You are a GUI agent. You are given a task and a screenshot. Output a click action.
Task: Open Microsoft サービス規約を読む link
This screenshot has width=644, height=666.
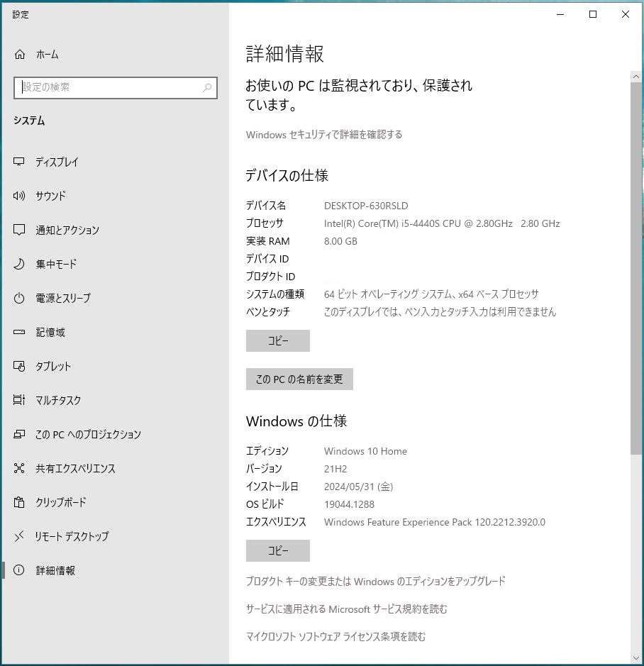[346, 609]
